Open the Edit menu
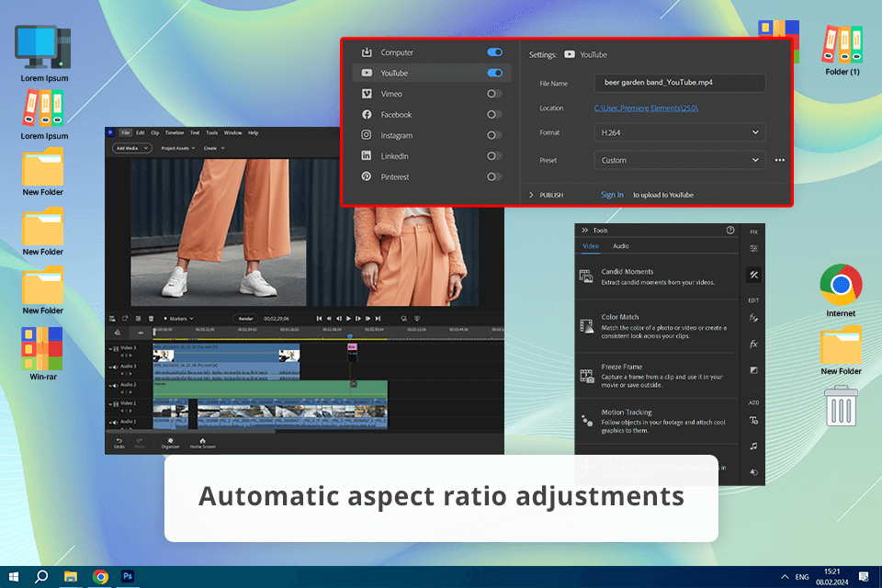Screen dimensions: 882x588 click(x=140, y=133)
